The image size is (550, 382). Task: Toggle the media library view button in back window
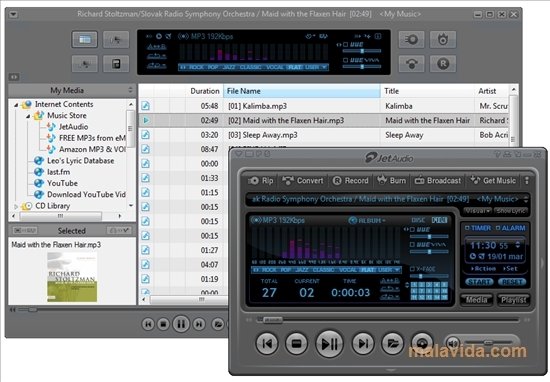pos(85,39)
